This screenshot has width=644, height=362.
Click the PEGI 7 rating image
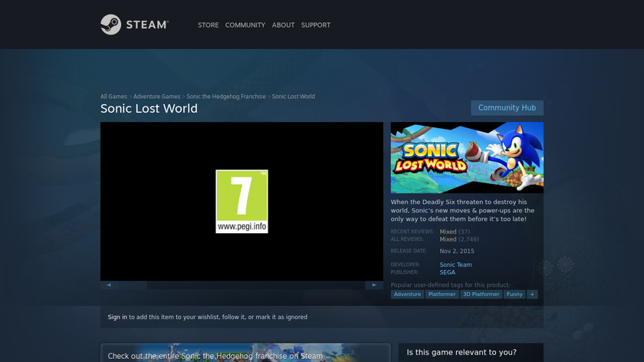click(x=242, y=202)
